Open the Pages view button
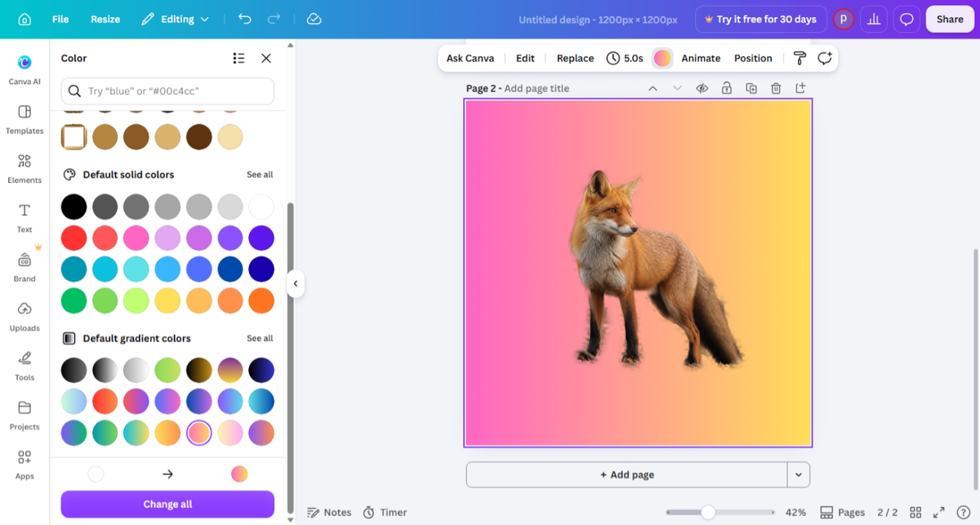Screen dimensions: 980x525 842,512
